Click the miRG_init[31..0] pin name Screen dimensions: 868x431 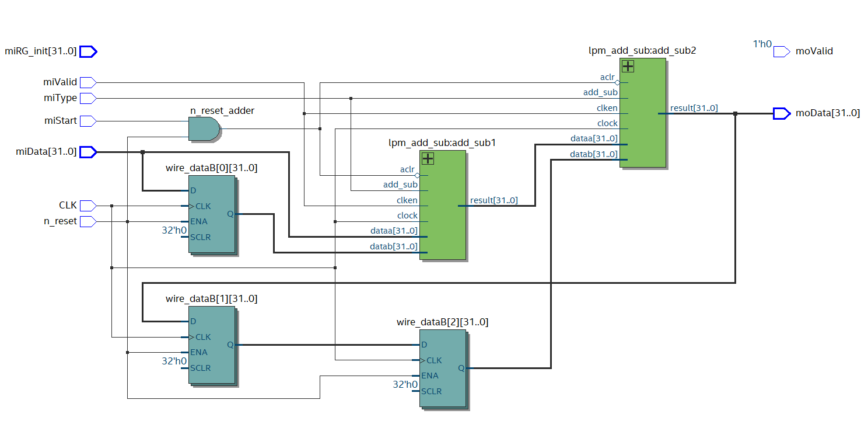[41, 51]
